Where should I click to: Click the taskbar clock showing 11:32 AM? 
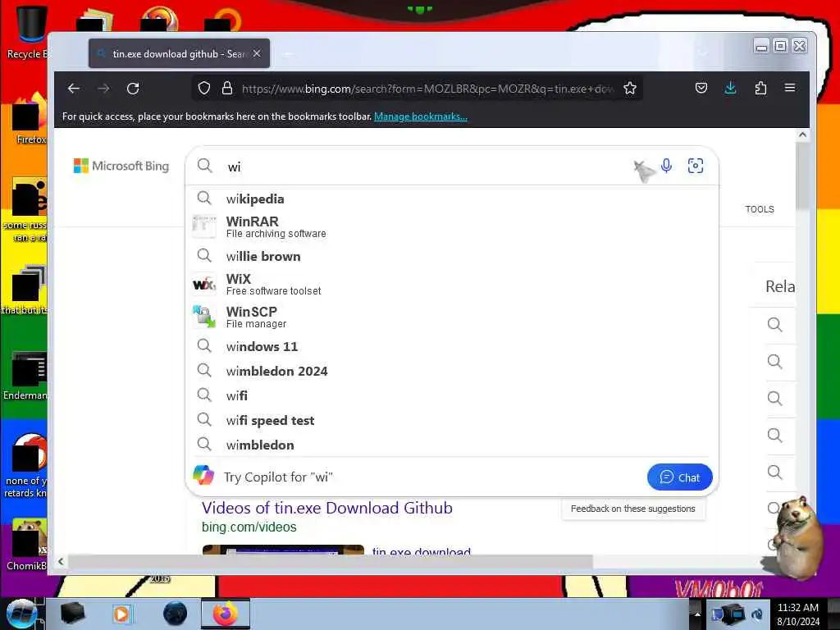(x=797, y=614)
